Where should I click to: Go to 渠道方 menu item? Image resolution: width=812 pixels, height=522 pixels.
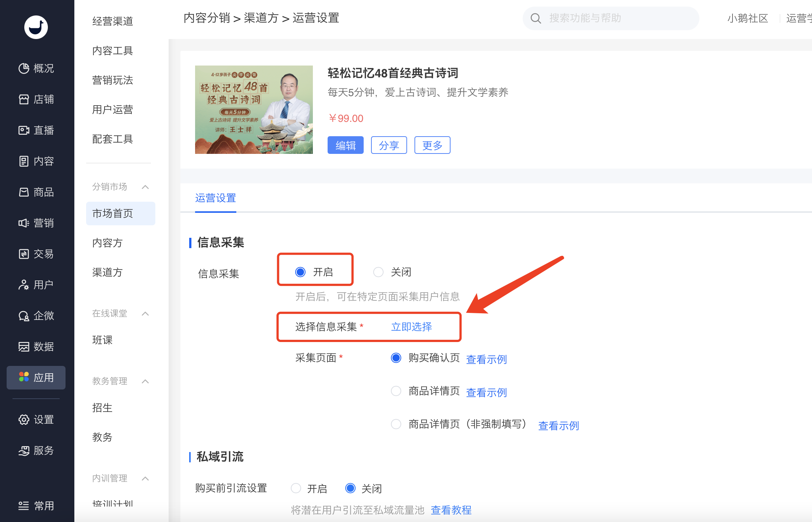coord(107,272)
